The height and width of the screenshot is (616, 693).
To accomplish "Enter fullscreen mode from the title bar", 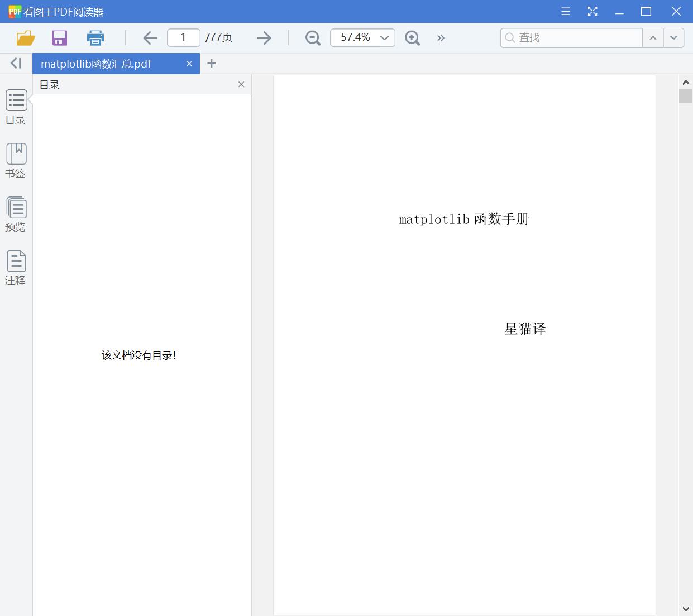I will click(x=592, y=11).
